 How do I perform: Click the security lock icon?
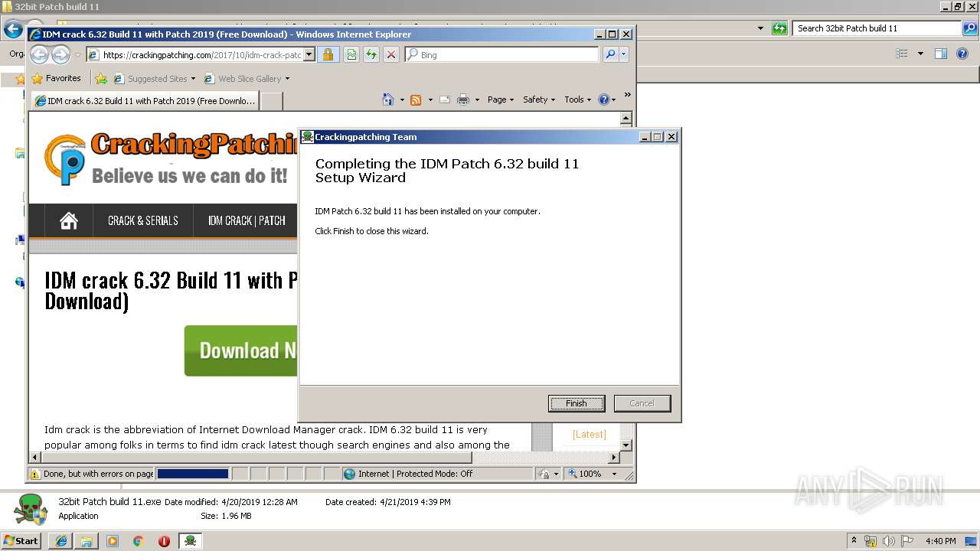pos(328,55)
